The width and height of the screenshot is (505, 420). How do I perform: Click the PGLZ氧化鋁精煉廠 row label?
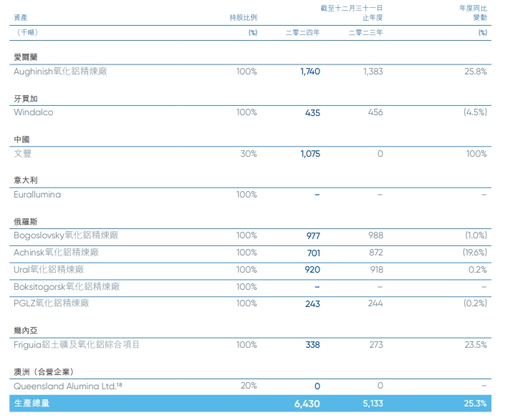point(51,303)
